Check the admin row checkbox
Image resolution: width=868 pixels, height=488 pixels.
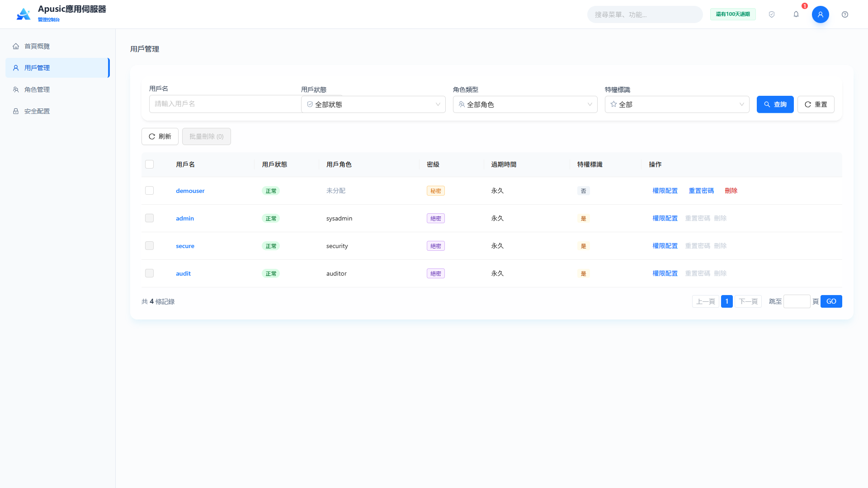click(150, 218)
